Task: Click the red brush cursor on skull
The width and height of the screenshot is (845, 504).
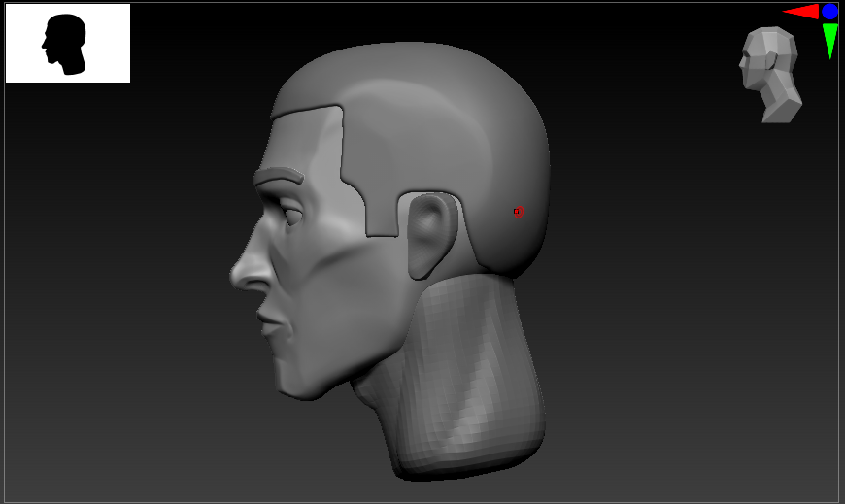Action: tap(519, 212)
